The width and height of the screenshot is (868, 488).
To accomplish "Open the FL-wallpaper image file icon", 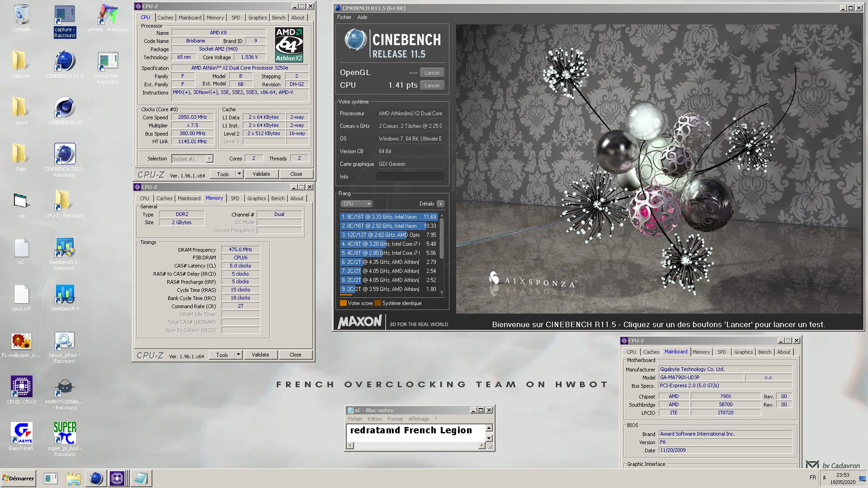I will click(21, 344).
